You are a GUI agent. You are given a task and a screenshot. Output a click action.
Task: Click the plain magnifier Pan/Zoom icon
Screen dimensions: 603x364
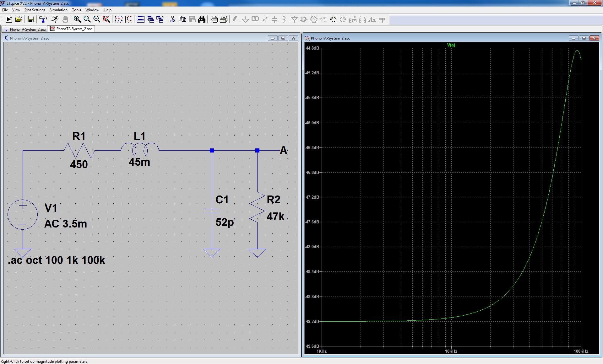[x=87, y=19]
